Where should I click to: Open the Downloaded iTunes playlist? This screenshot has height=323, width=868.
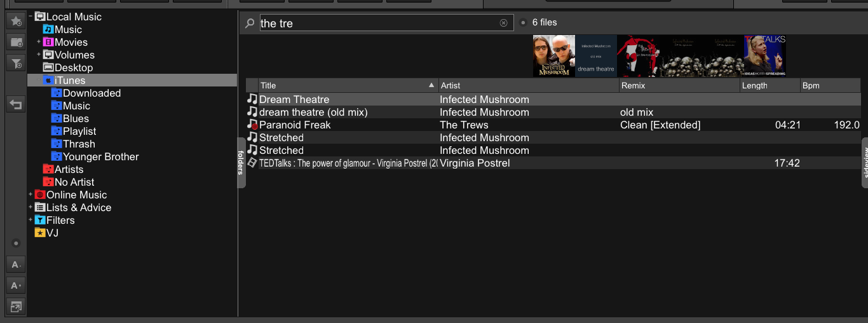coord(86,93)
